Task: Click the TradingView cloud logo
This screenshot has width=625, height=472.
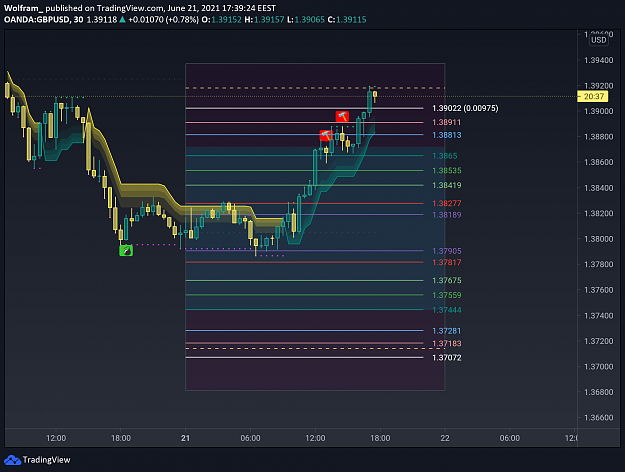Action: [12, 460]
